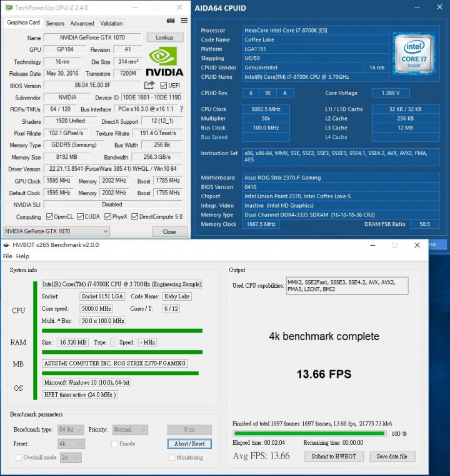
Task: Click the Cores / T 6 / 12 field
Action: (171, 309)
